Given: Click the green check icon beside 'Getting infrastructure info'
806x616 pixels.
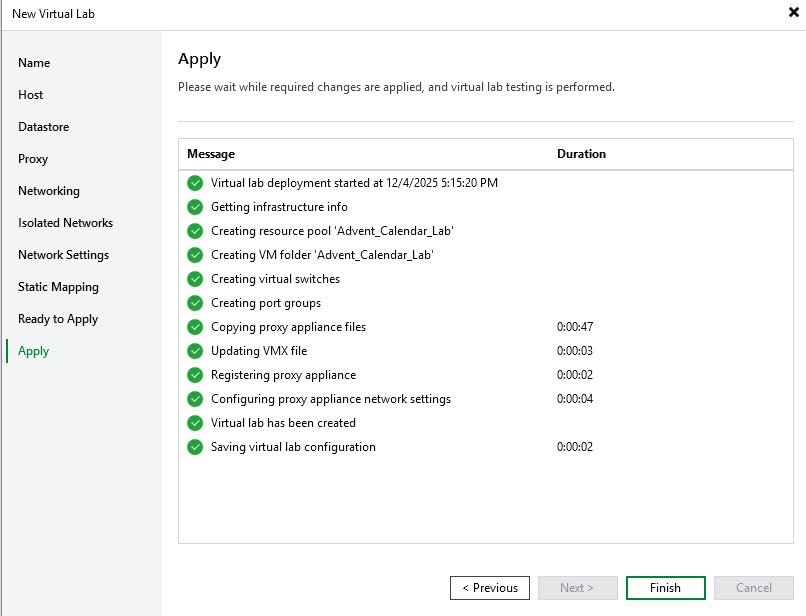Looking at the screenshot, I should coord(195,207).
